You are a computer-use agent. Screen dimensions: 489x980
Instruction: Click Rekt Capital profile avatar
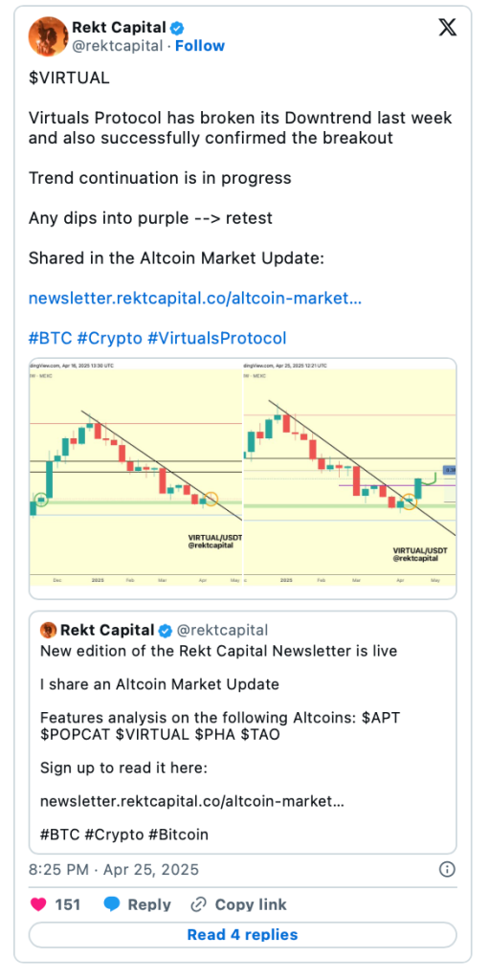click(48, 37)
